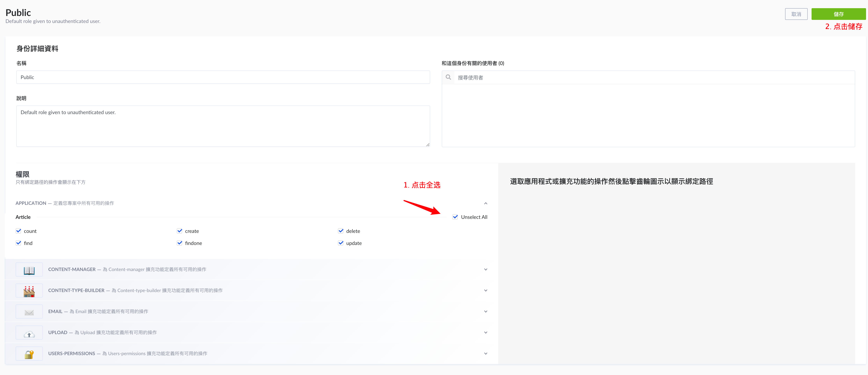Click the Content-Type-Builder factory icon
Viewport: 868px width, 375px height.
(29, 291)
